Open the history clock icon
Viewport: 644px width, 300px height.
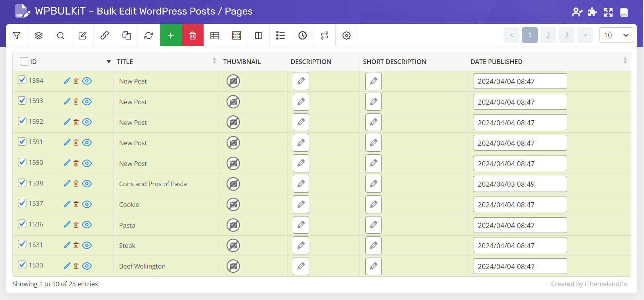click(x=302, y=36)
